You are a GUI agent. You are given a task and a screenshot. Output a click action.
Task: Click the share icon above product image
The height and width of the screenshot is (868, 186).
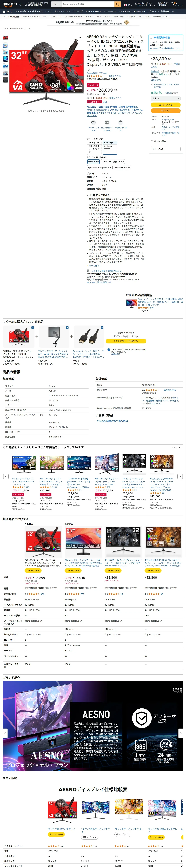(80, 38)
